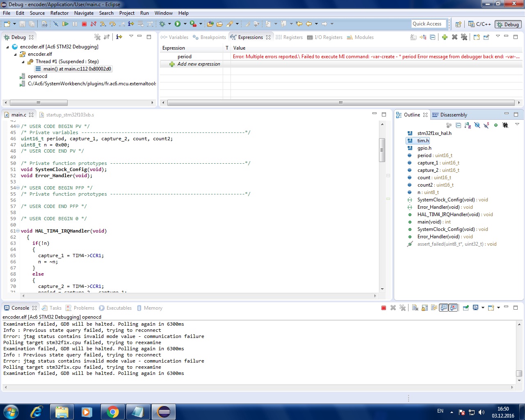Click the green plus icon in the Expressions toolbar

[x=445, y=37]
